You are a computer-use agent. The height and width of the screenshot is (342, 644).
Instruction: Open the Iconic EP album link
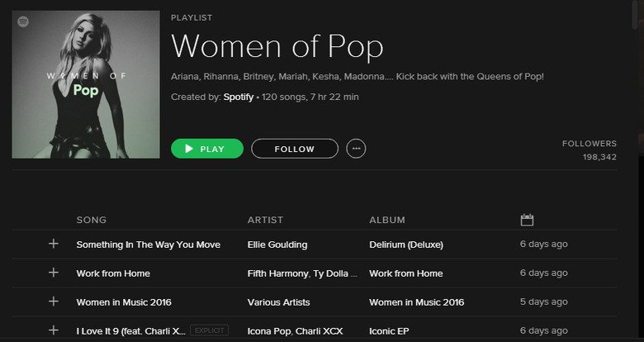389,331
